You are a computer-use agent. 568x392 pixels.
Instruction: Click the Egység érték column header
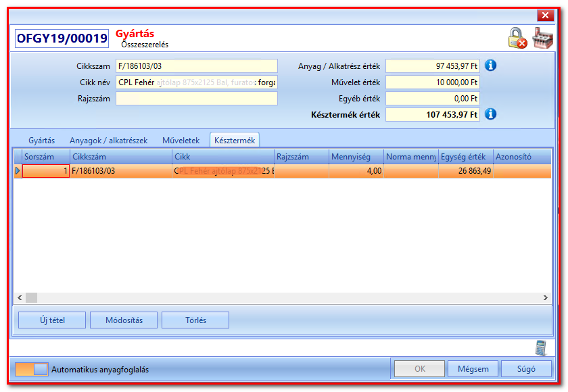coord(466,157)
